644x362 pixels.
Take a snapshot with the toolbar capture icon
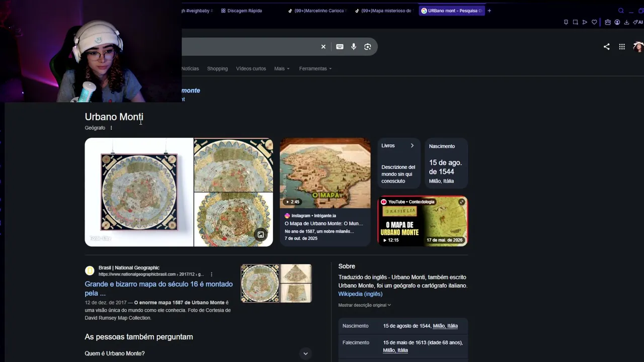(575, 22)
